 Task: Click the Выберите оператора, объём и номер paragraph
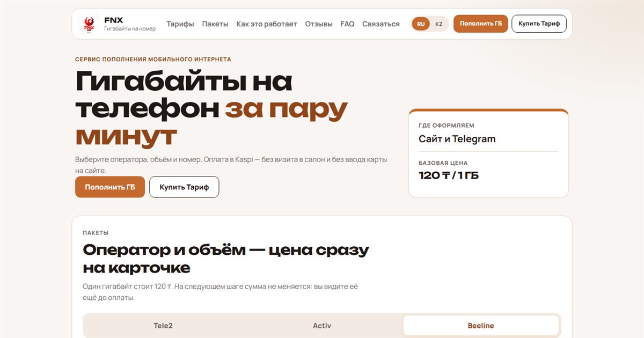click(231, 165)
